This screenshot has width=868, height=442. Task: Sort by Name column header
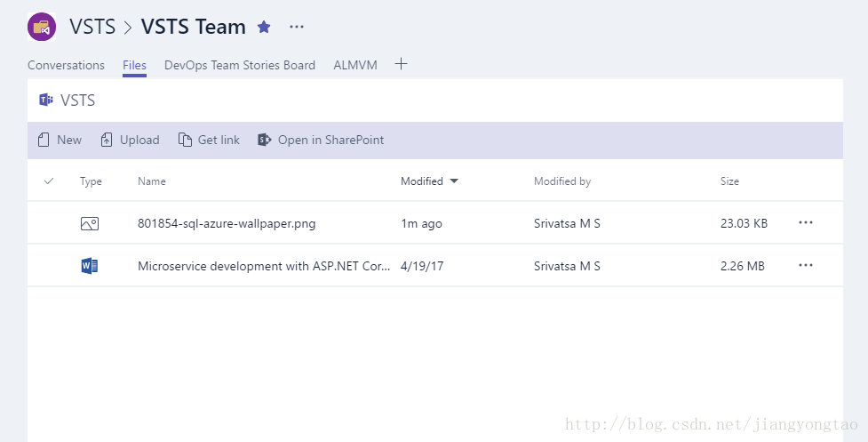(x=152, y=181)
